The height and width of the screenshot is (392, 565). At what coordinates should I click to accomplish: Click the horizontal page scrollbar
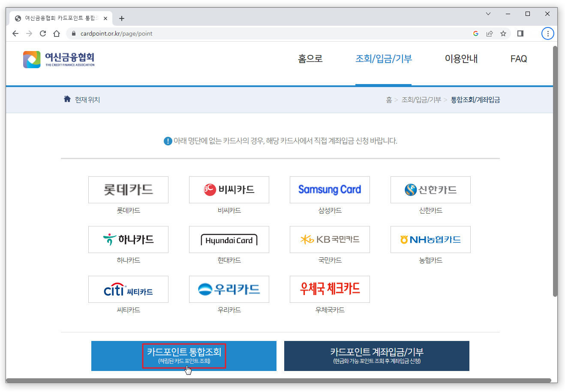[x=279, y=380]
